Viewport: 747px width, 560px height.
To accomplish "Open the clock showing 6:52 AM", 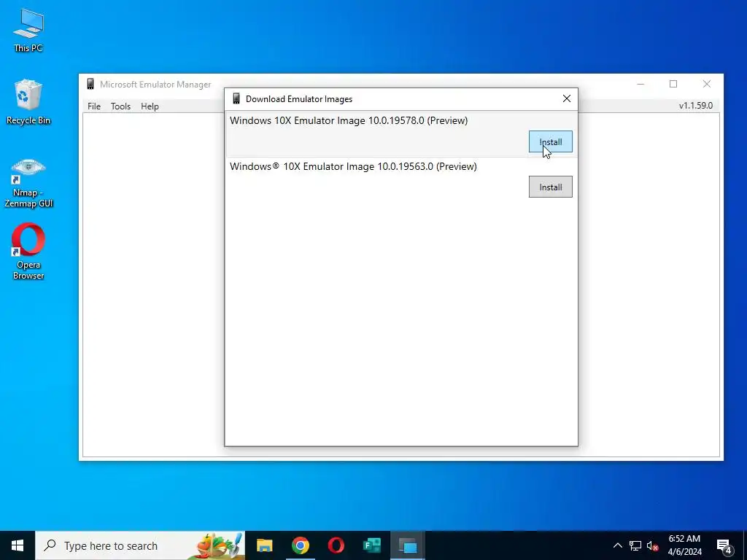I will pyautogui.click(x=684, y=545).
